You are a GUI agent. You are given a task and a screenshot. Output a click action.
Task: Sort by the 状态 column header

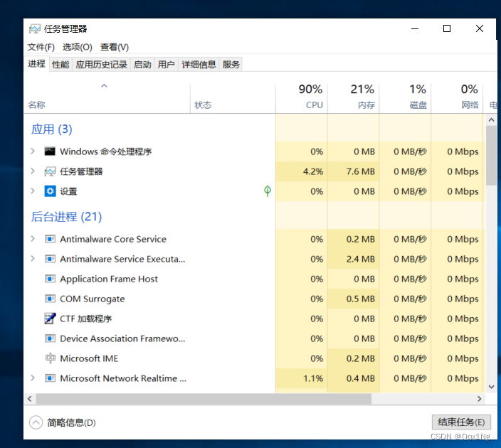[x=233, y=98]
